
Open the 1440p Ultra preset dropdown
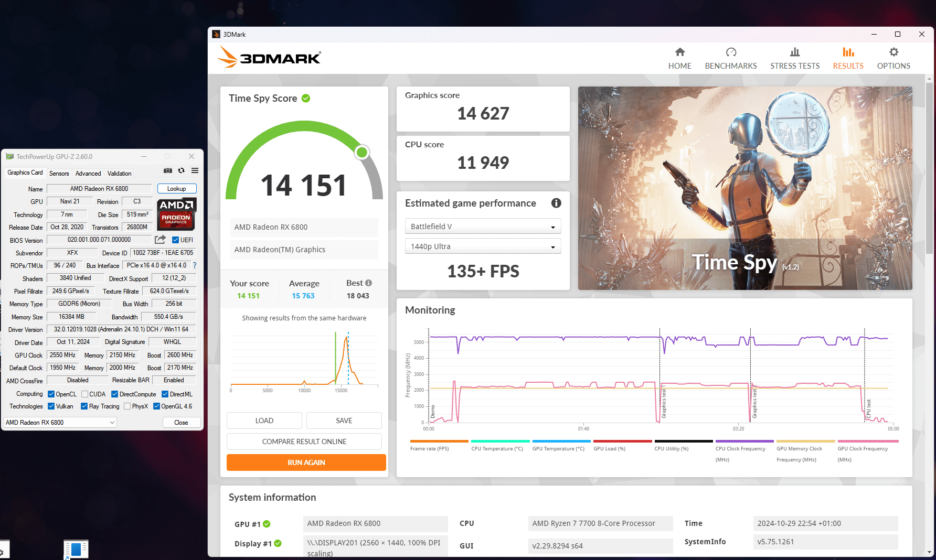tap(483, 246)
